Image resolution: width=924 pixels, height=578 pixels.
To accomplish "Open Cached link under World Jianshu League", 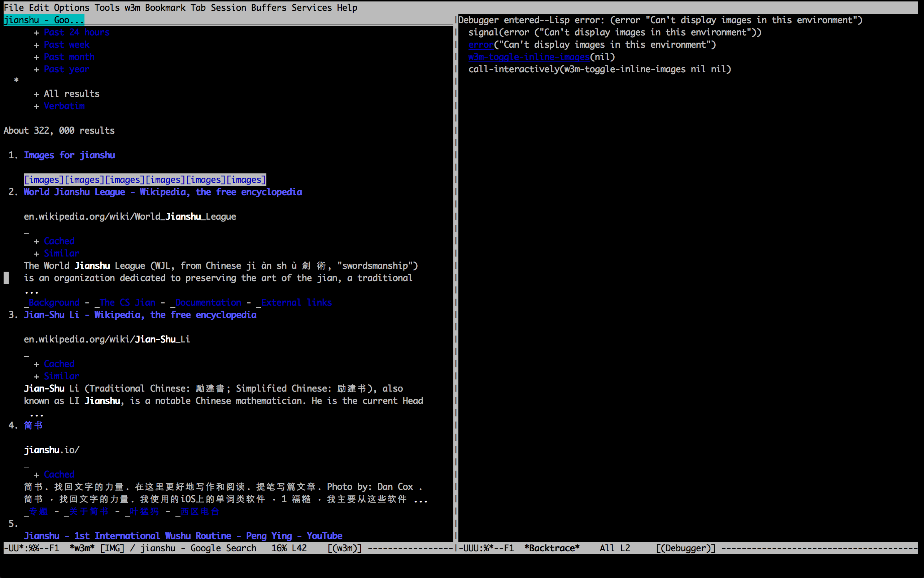I will 59,241.
